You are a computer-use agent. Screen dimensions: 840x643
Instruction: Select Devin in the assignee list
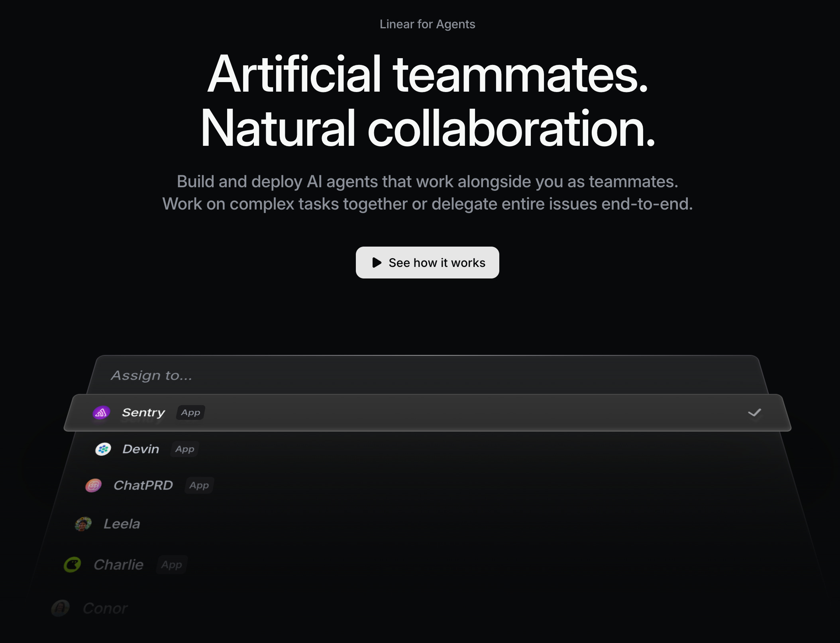141,449
